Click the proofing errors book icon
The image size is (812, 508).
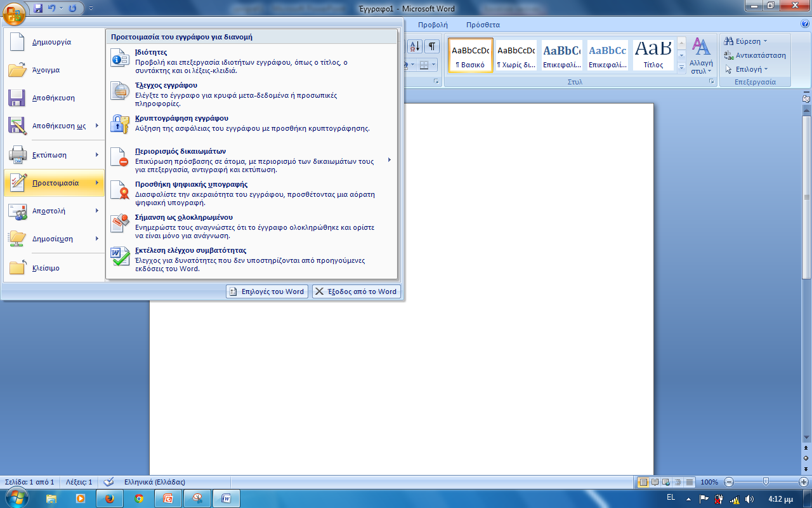(x=108, y=482)
